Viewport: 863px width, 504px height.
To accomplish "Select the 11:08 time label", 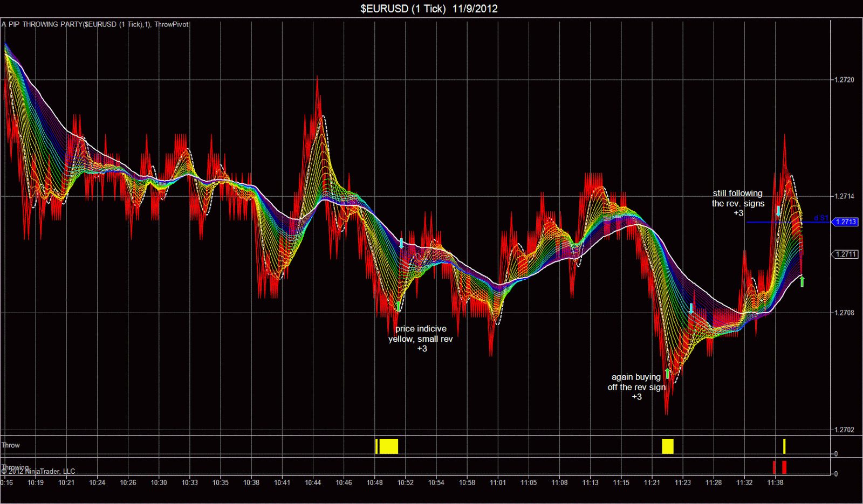I will (559, 482).
